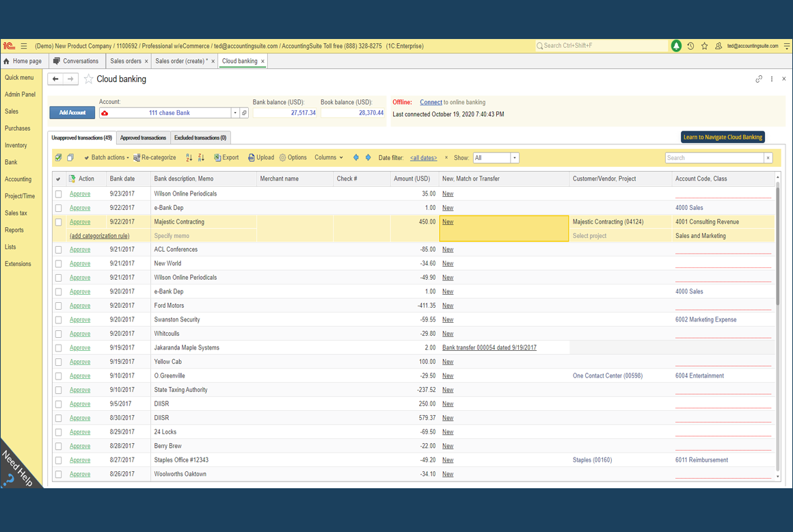Check the State Taxing Authority row
Screen dimensions: 793x532
click(59, 390)
